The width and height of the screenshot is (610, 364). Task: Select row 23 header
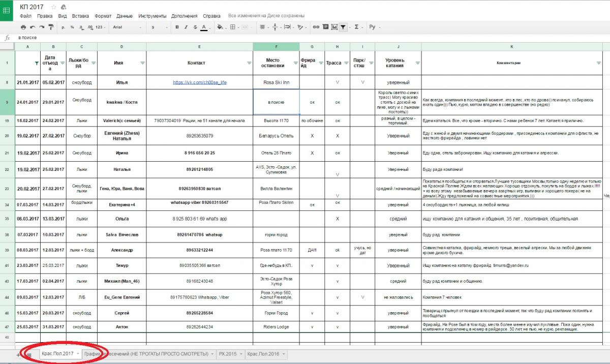pyautogui.click(x=7, y=188)
